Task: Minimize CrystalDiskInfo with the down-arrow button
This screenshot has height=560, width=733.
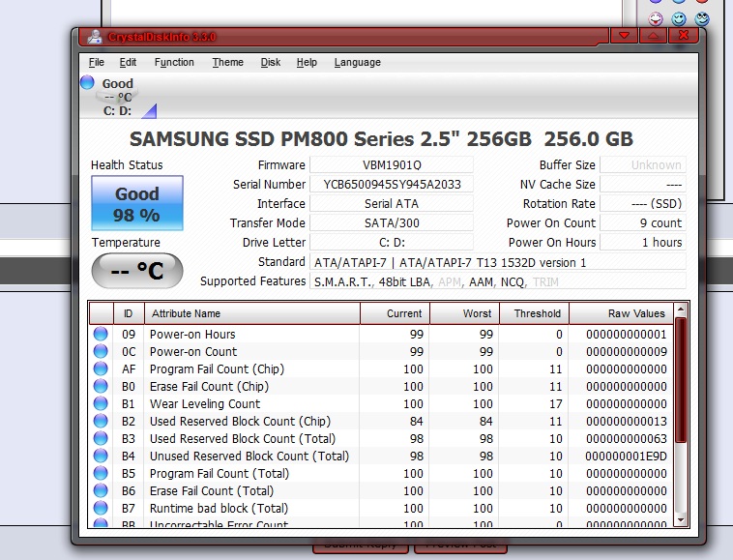Action: tap(624, 36)
